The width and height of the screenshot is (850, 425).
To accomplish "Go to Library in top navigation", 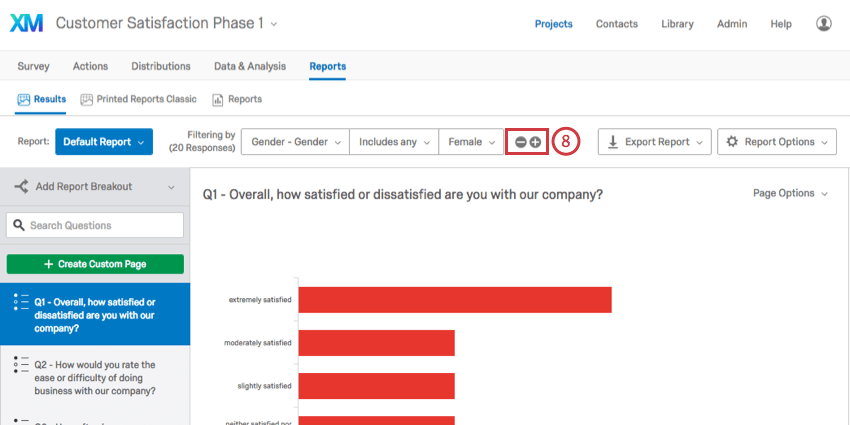I will tap(677, 24).
